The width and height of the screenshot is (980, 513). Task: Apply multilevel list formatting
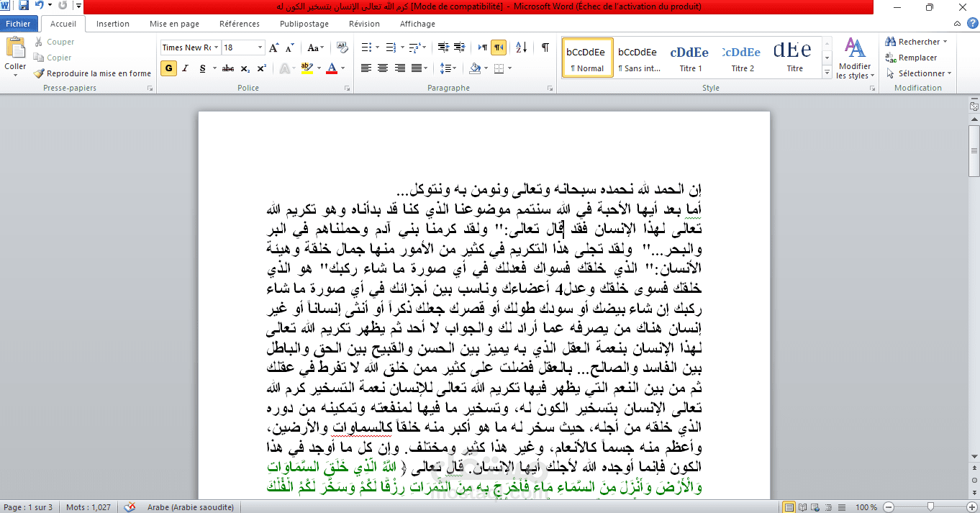[x=414, y=48]
